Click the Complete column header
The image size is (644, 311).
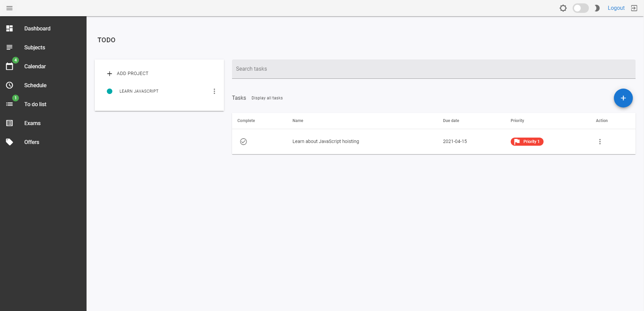246,121
